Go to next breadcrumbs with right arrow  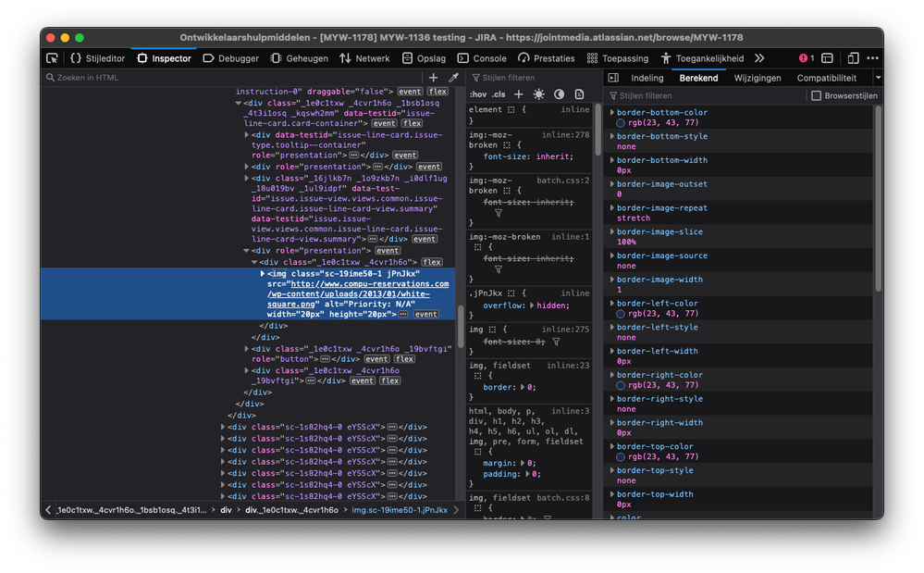click(x=456, y=510)
